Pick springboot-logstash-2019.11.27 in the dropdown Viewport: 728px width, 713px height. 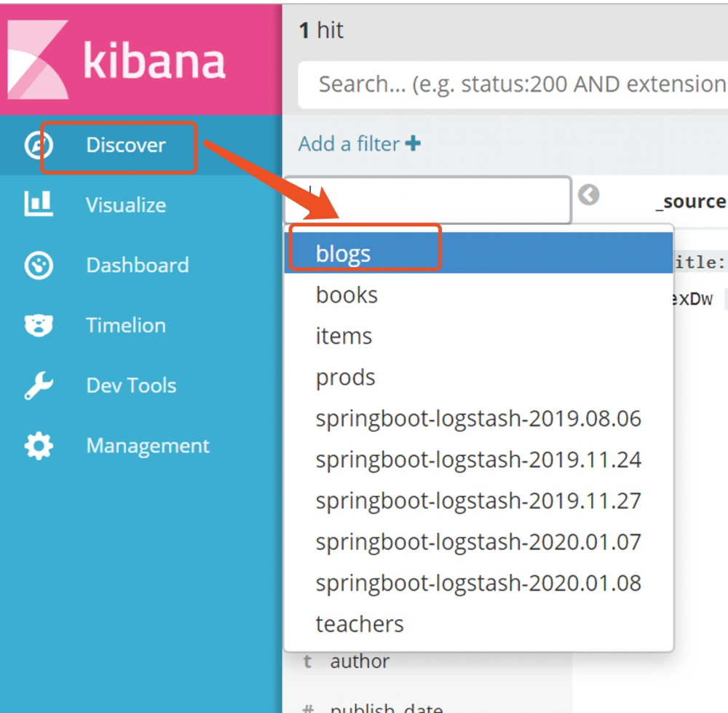coord(479,501)
